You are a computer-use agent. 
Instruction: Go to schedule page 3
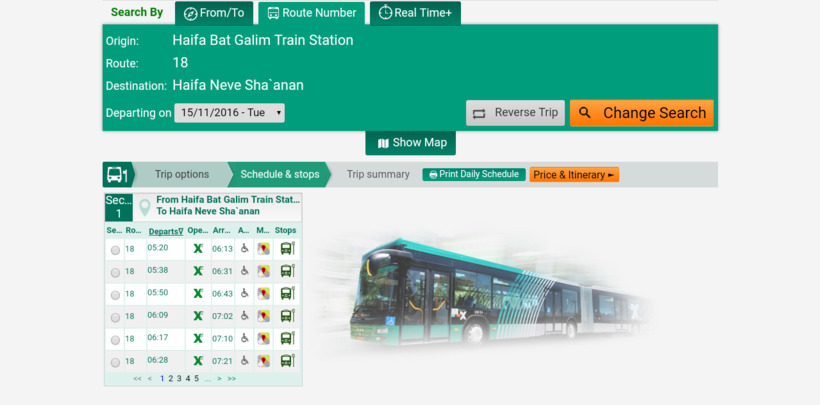click(179, 378)
